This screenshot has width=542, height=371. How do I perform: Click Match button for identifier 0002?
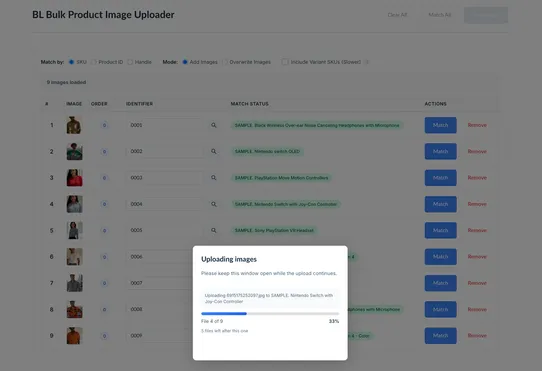tap(440, 151)
